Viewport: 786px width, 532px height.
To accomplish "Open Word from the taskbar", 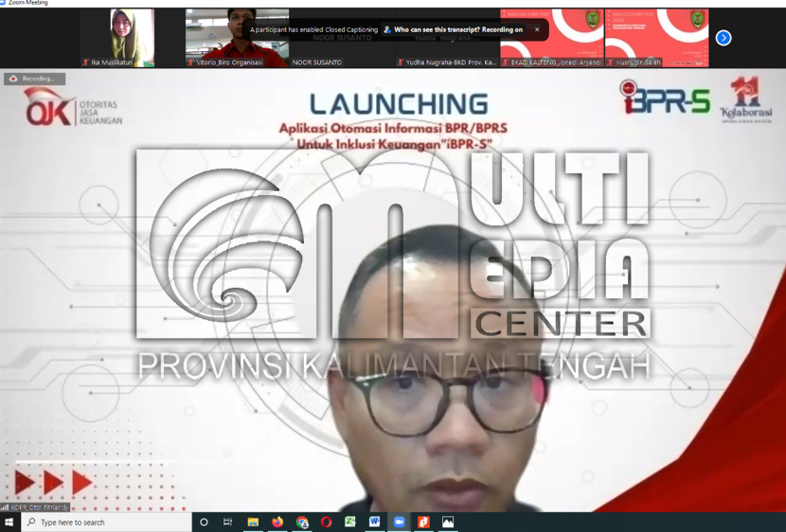I will (x=374, y=522).
